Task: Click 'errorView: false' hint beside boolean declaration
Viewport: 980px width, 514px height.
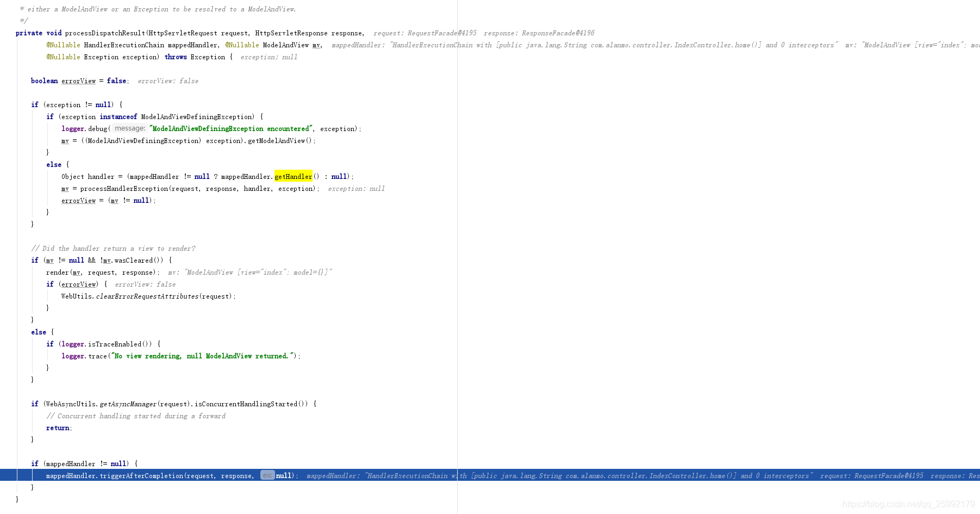Action: click(168, 81)
